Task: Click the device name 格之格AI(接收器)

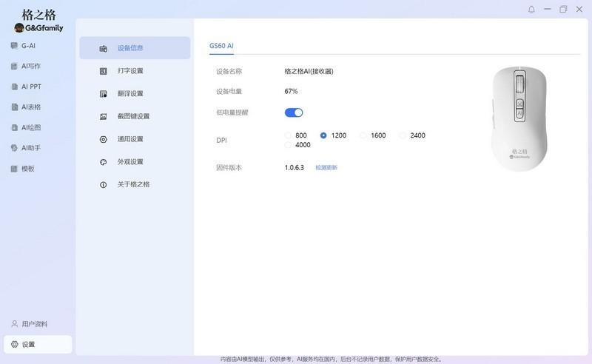Action: 309,71
